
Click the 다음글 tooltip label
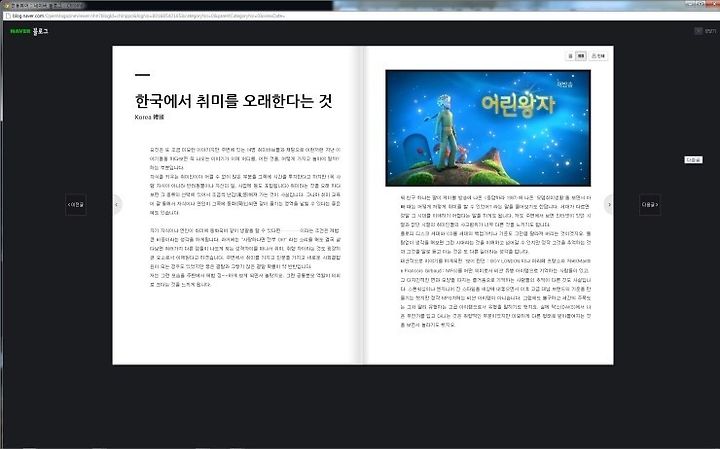693,160
